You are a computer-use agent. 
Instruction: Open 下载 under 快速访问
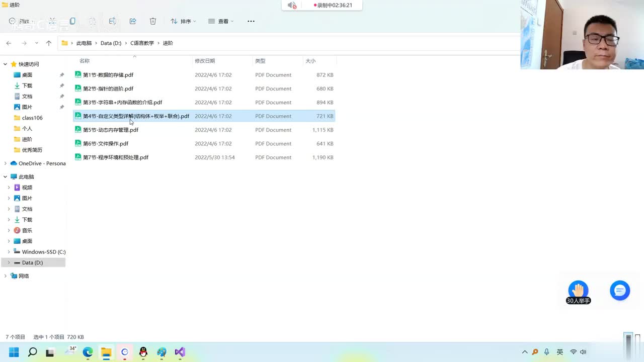[x=27, y=85]
